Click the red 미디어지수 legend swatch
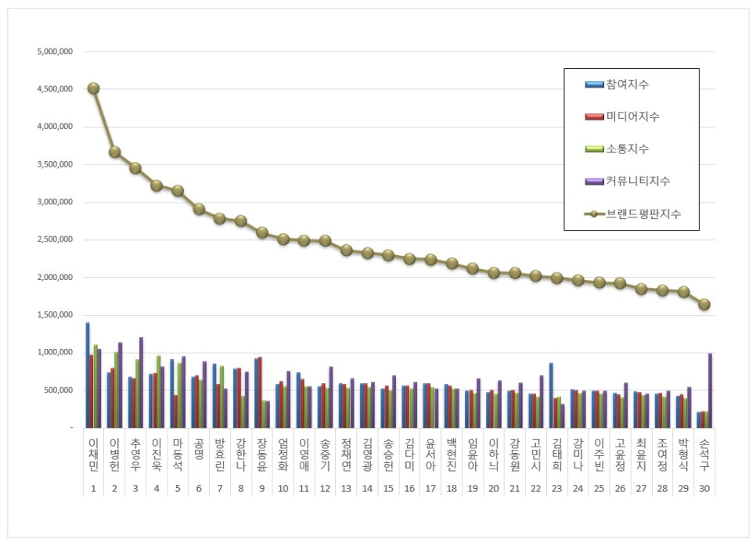The width and height of the screenshot is (756, 546). (x=595, y=117)
